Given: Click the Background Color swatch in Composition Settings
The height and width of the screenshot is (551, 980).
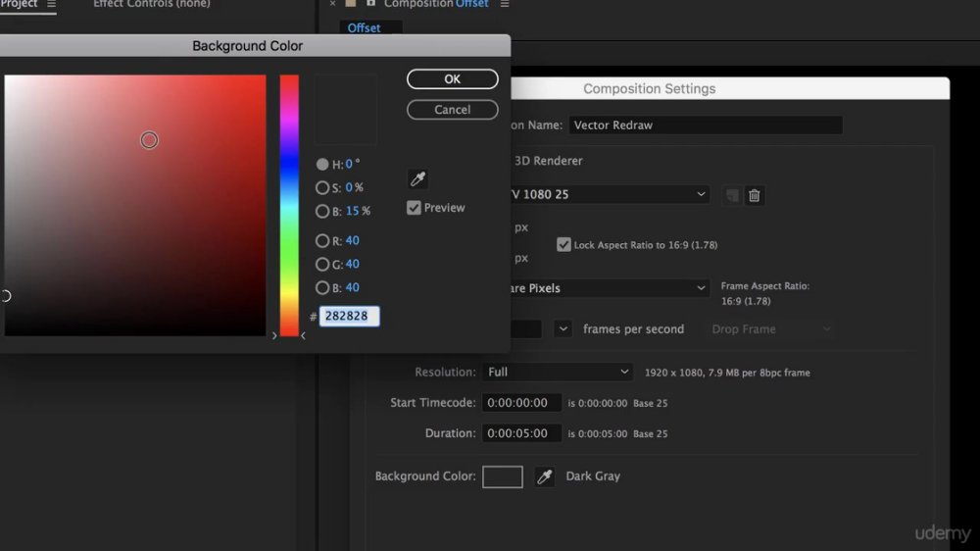Looking at the screenshot, I should pyautogui.click(x=503, y=476).
